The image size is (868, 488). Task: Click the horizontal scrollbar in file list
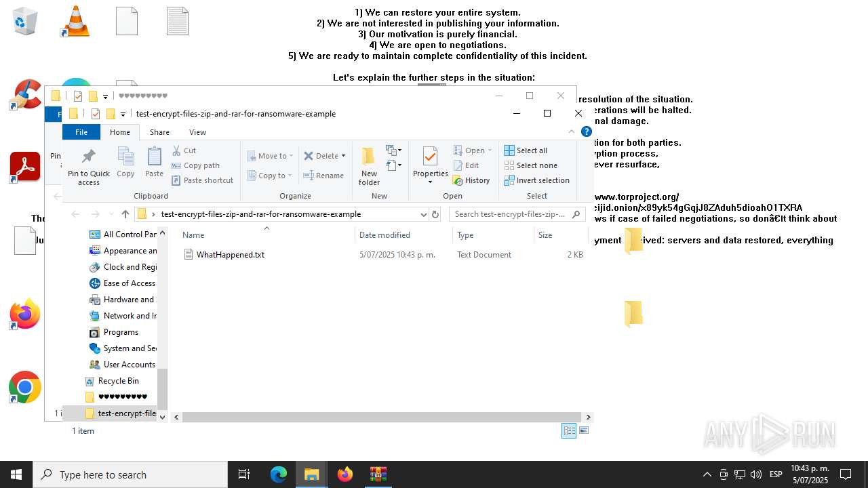(382, 417)
